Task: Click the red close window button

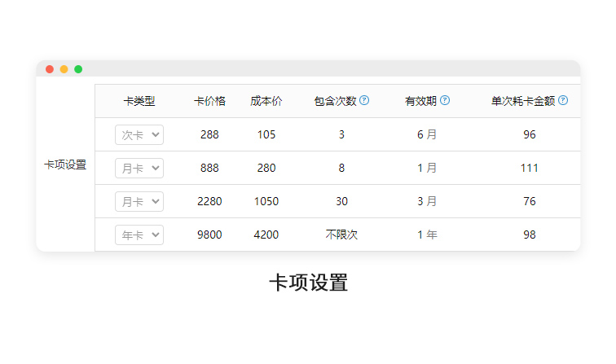Action: tap(50, 69)
